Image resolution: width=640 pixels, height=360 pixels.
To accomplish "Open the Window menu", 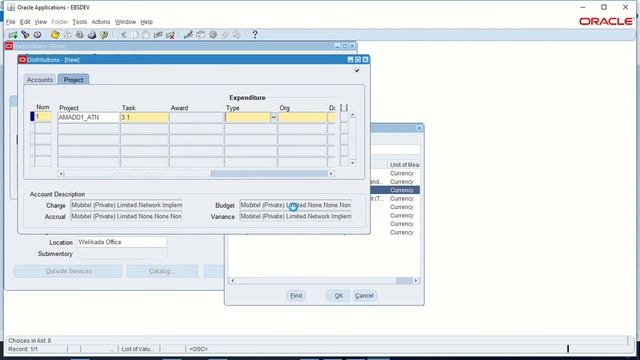I will pyautogui.click(x=125, y=22).
